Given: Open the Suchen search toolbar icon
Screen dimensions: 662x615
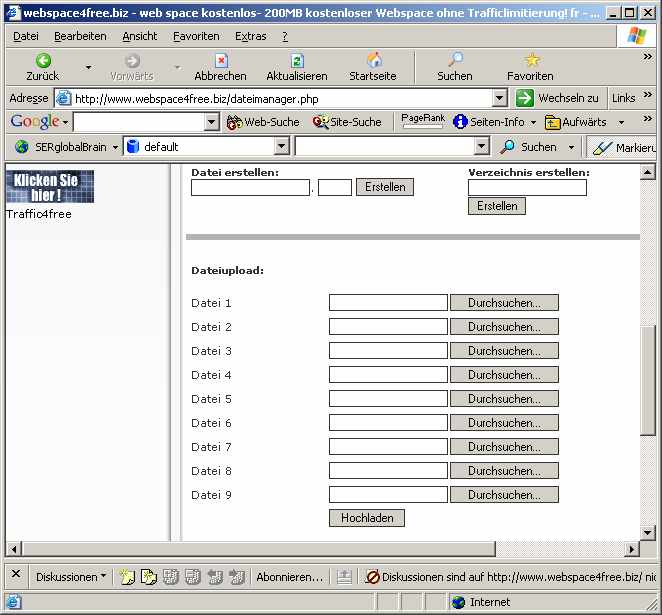Looking at the screenshot, I should (455, 61).
